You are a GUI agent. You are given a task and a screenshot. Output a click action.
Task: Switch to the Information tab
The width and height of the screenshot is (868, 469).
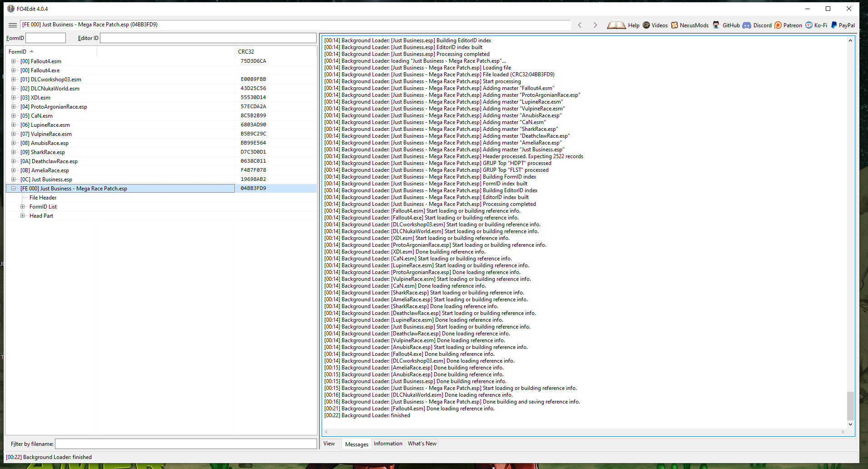coord(388,444)
